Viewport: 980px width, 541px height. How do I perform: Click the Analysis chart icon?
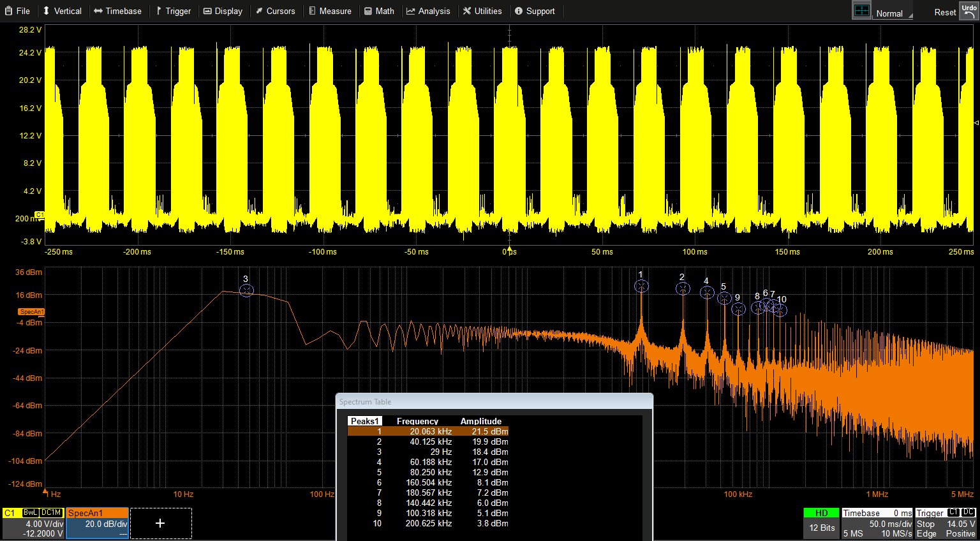coord(409,10)
